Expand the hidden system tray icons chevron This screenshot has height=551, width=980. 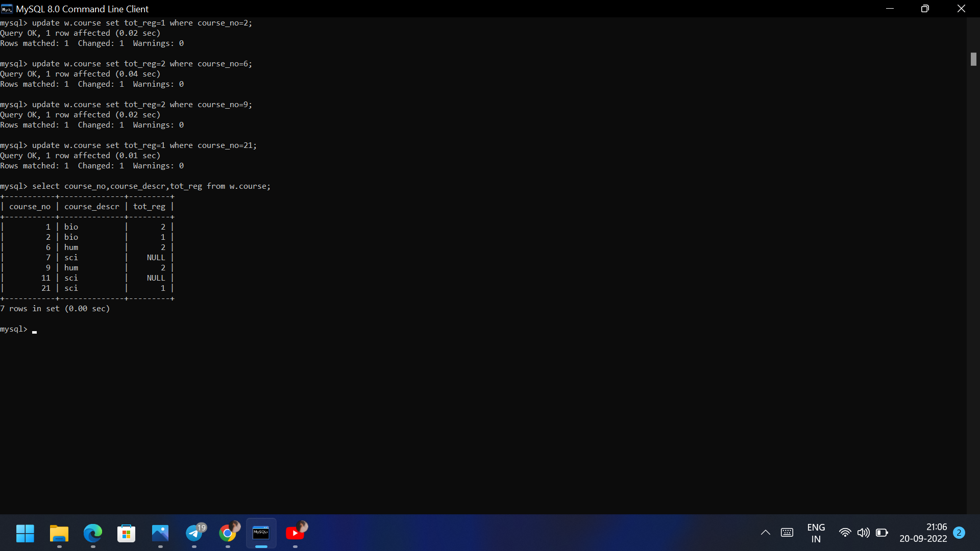(766, 533)
